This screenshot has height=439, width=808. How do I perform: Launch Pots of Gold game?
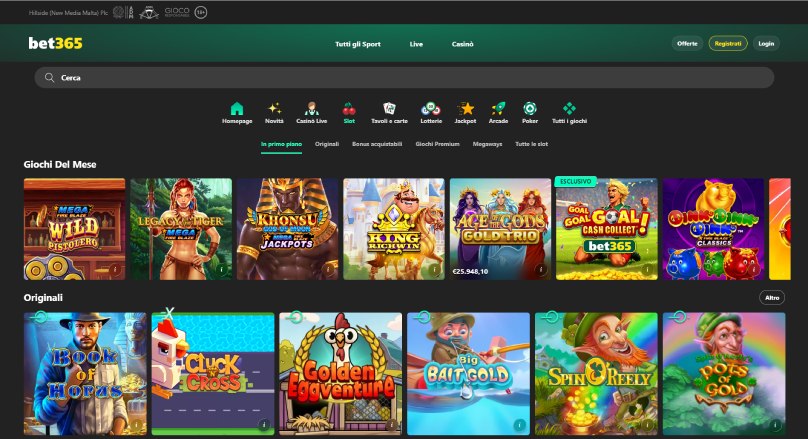tap(724, 374)
